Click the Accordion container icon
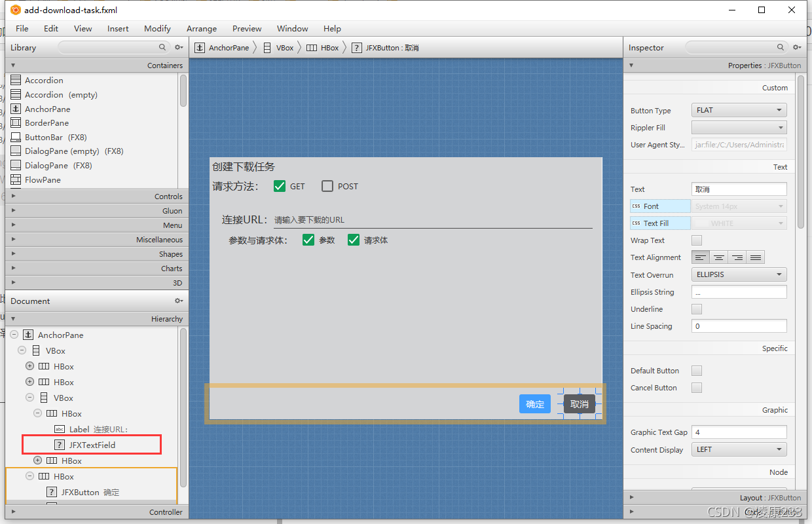The height and width of the screenshot is (524, 812). click(x=16, y=80)
